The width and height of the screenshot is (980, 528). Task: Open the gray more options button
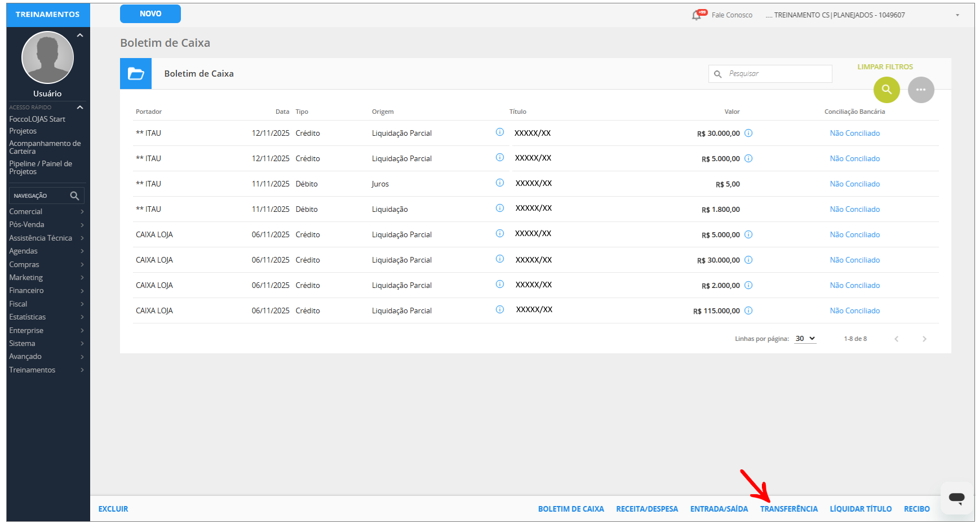coord(921,90)
